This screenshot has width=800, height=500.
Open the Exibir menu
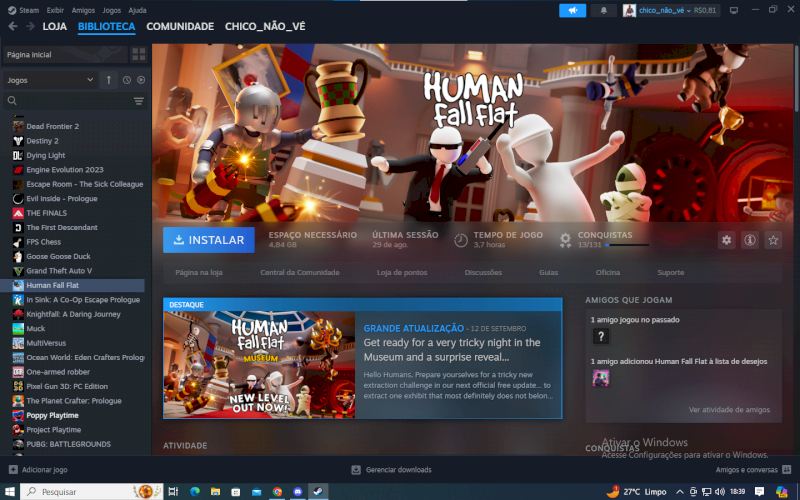coord(55,10)
